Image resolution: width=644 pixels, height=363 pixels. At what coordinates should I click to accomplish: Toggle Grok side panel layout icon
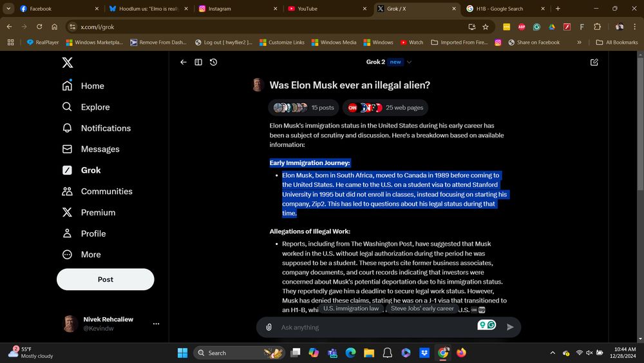(198, 62)
